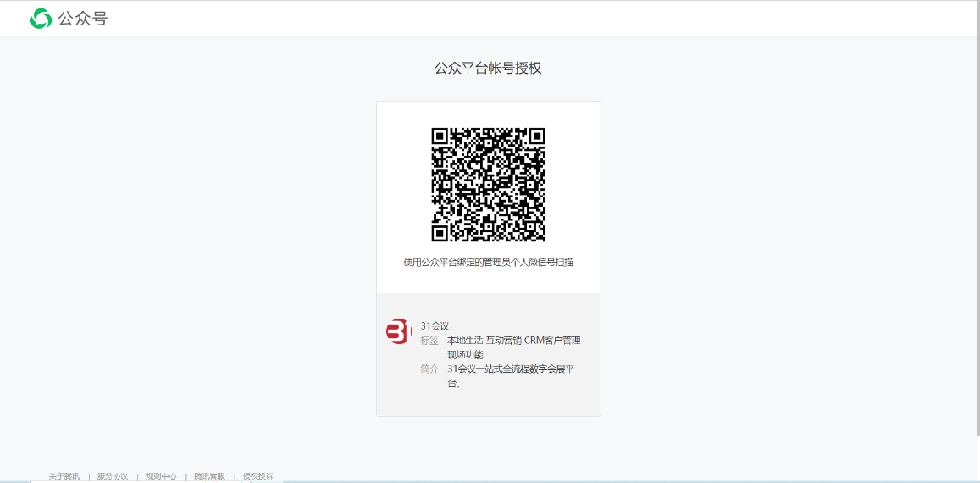Open the 腾讯客服 footer link
Viewport: 980px width, 483px height.
coord(209,476)
